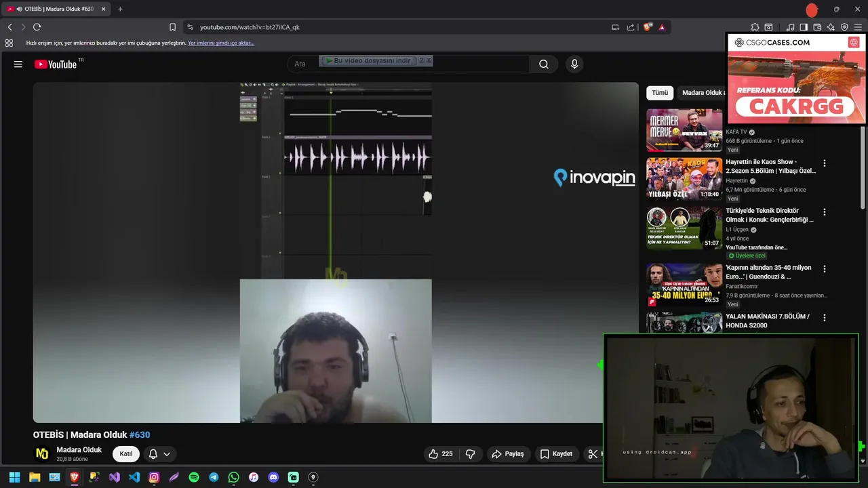Screen dimensions: 868x488
Task: Open the #630 hashtag link
Action: [x=140, y=434]
